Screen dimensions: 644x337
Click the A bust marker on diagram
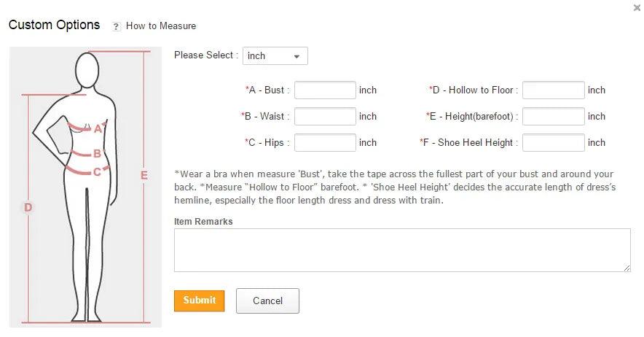98,129
